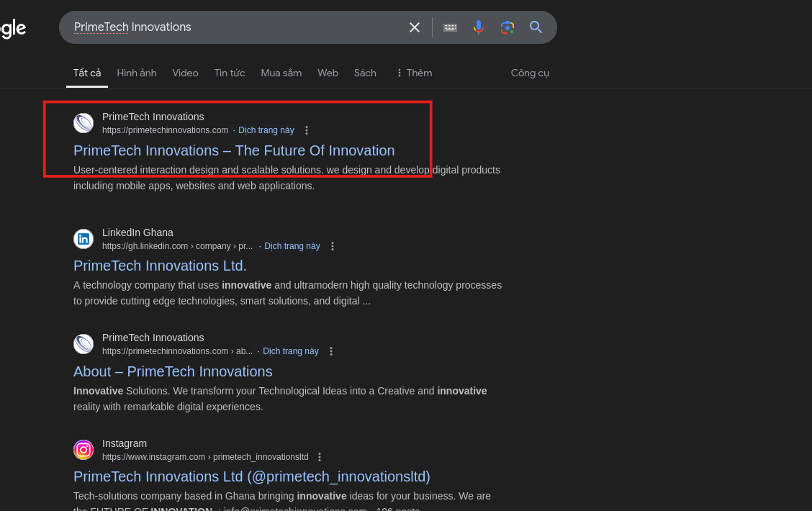This screenshot has width=812, height=511.
Task: Open more options for the Instagram result
Action: (320, 457)
